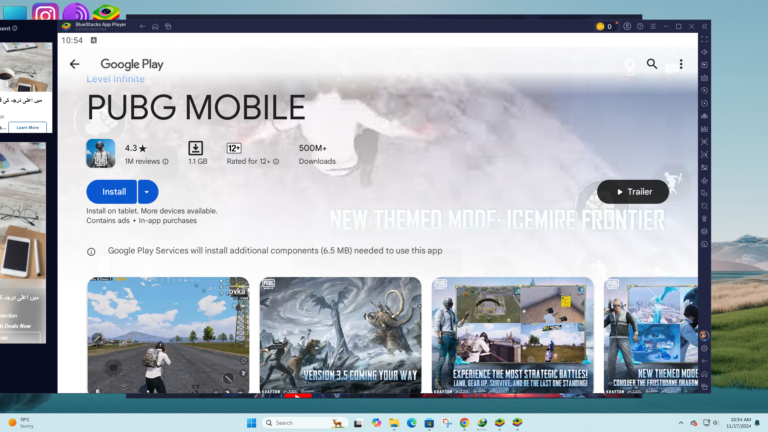Click the 4.3 star rating text
This screenshot has width=768, height=432.
pos(136,148)
